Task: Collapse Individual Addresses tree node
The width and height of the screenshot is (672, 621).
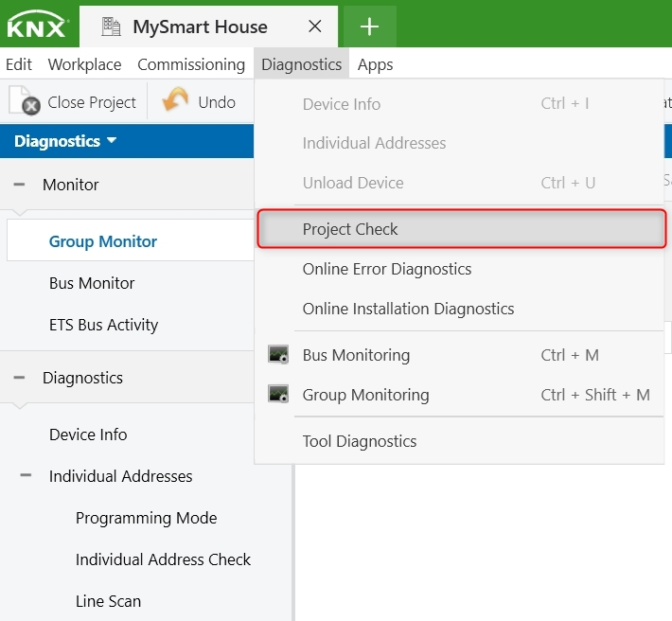Action: (x=26, y=475)
